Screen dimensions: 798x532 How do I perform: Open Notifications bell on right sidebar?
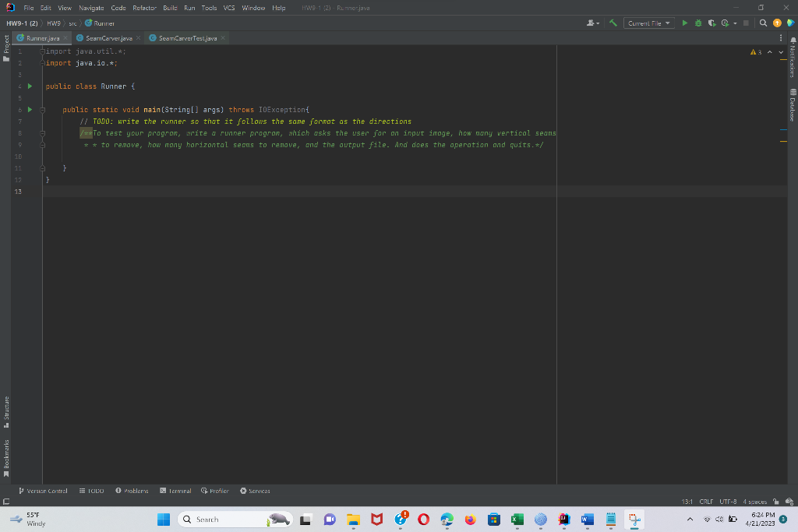[793, 56]
